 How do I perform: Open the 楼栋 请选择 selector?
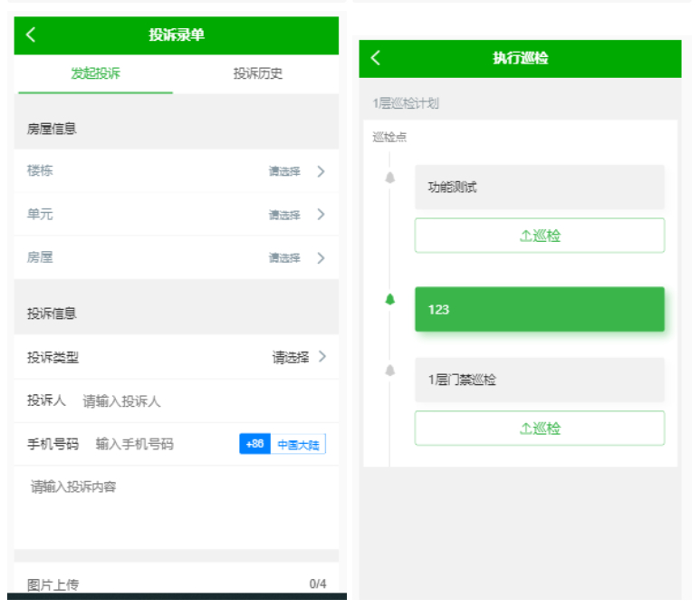point(284,171)
